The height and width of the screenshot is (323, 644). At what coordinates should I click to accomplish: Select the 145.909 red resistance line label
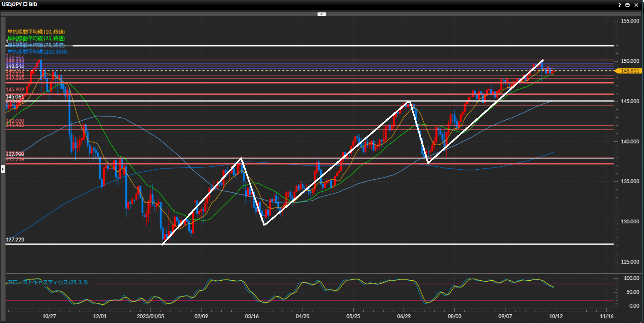pos(15,90)
